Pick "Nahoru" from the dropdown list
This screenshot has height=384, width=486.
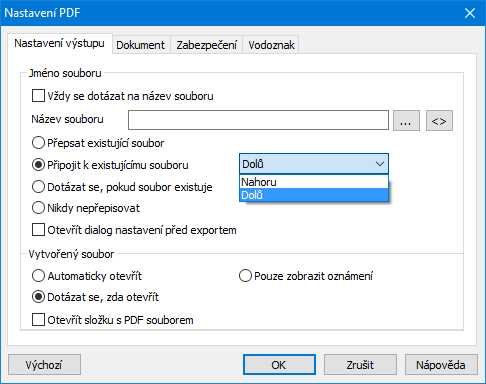tap(314, 182)
